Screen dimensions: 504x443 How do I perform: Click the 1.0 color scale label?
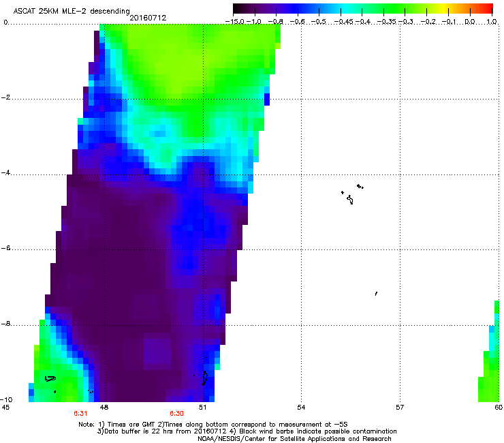(492, 22)
